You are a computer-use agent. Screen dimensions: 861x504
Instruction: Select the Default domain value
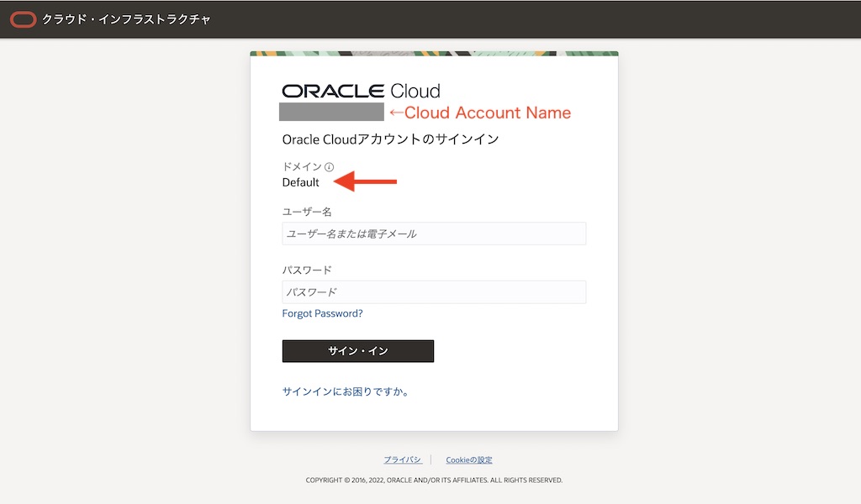click(x=301, y=182)
